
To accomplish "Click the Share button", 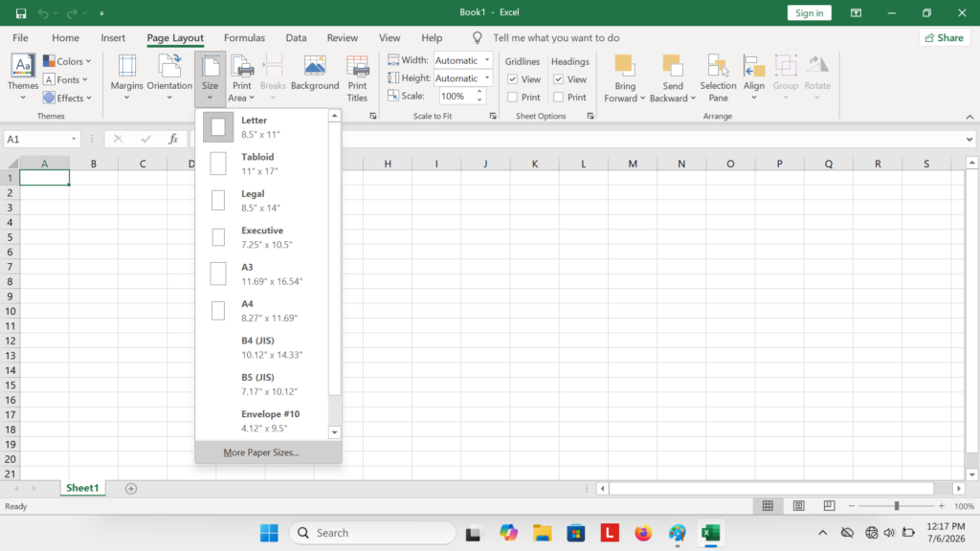I will click(945, 38).
